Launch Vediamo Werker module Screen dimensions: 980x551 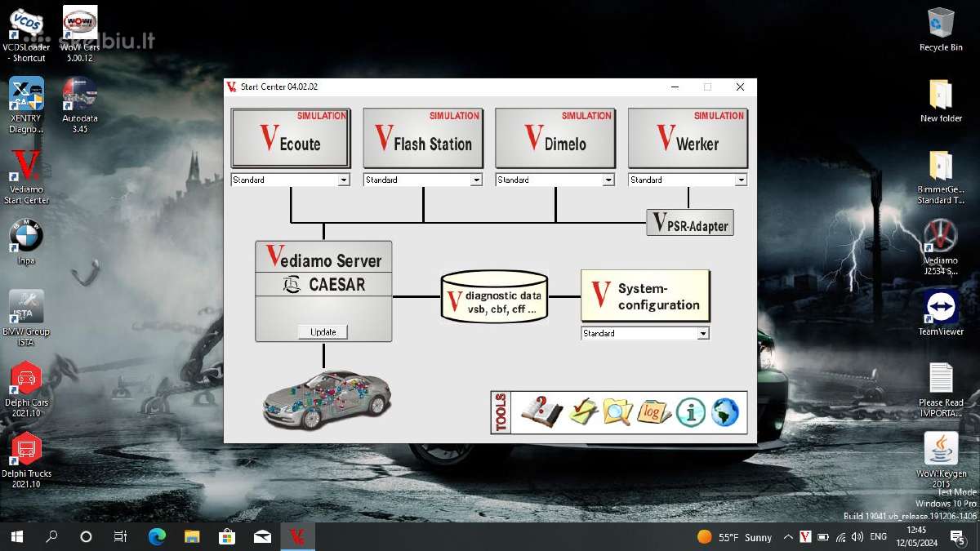[x=688, y=138]
